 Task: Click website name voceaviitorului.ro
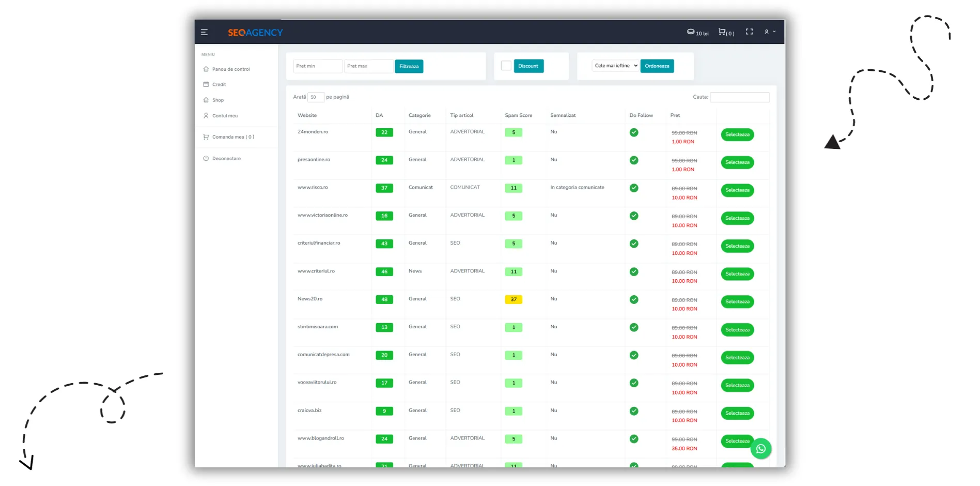pos(317,383)
